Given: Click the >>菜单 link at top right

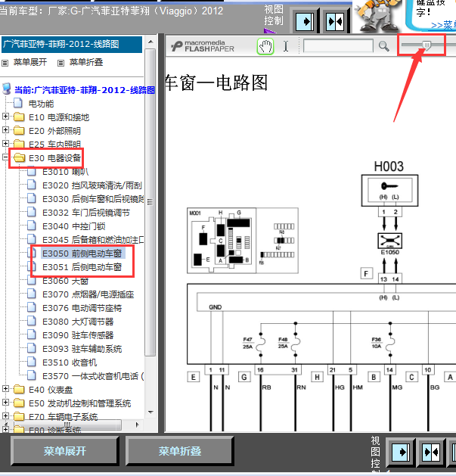Looking at the screenshot, I should coord(444,25).
